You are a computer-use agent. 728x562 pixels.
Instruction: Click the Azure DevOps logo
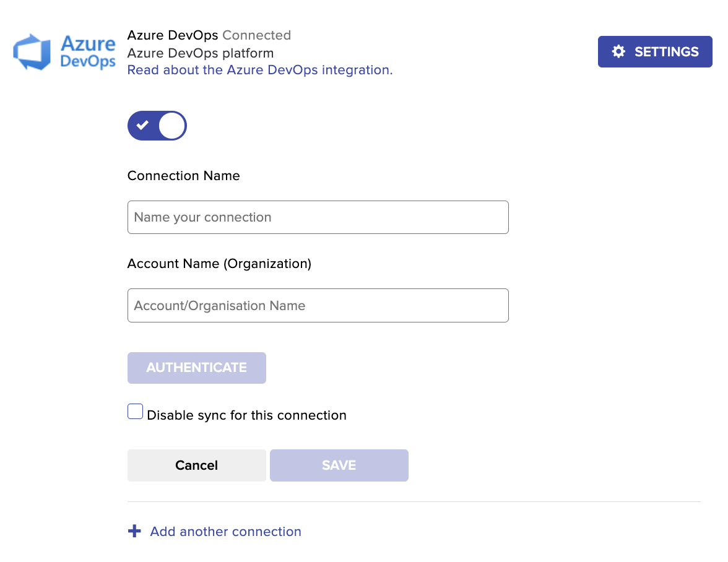(x=64, y=51)
